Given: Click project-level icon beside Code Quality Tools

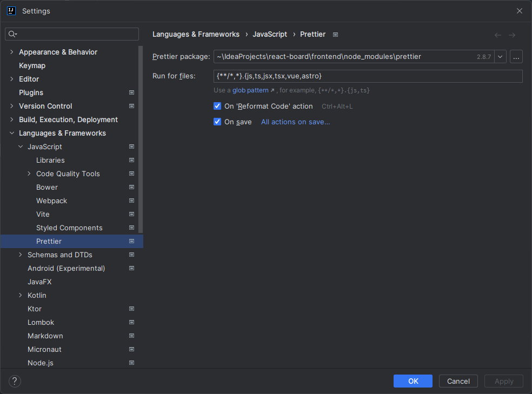Looking at the screenshot, I should coord(131,173).
